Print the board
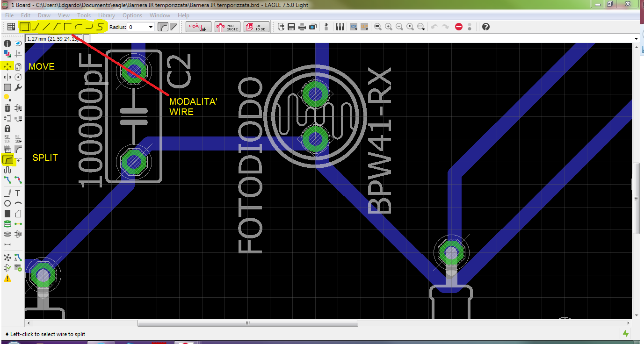This screenshot has width=644, height=344. (302, 27)
